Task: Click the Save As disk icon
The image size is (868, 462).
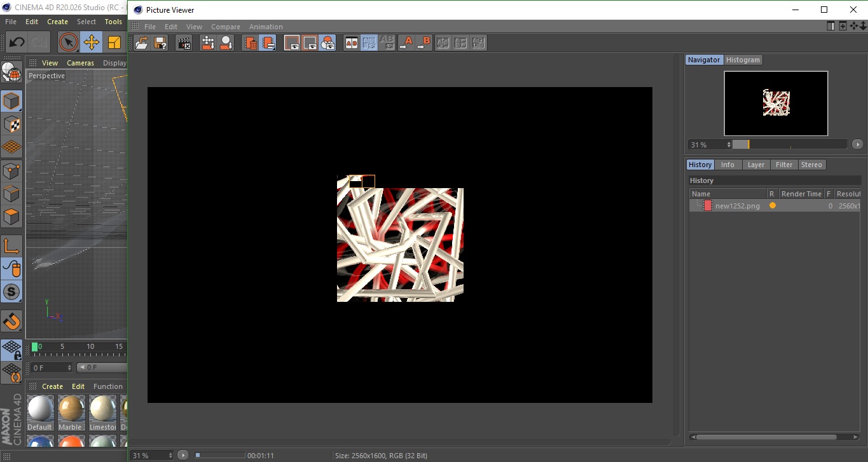Action: click(x=160, y=43)
